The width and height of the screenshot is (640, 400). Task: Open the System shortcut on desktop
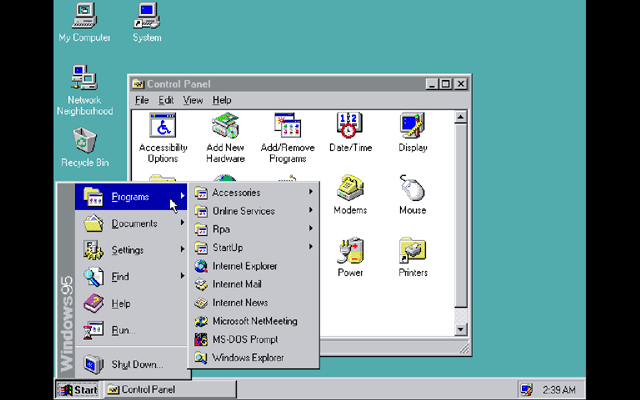click(147, 22)
